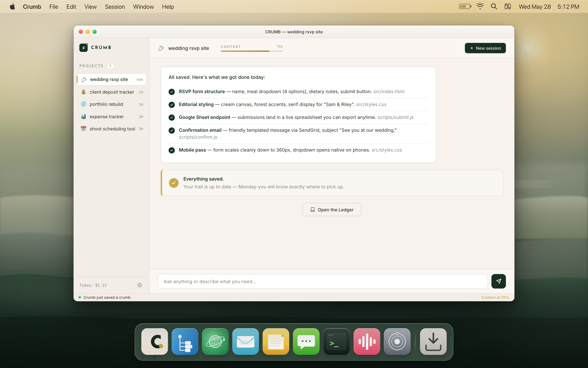Click the Wi-Fi status icon

point(480,7)
